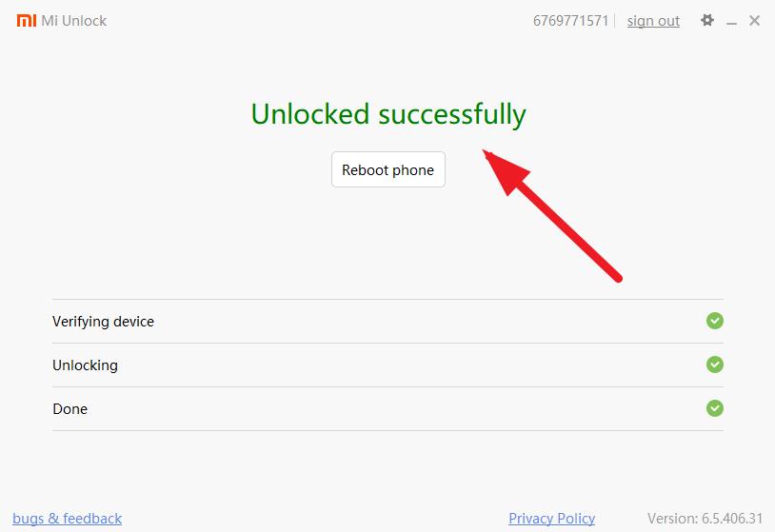
Task: Click the green checkmark beside Unlocking
Action: coord(715,365)
